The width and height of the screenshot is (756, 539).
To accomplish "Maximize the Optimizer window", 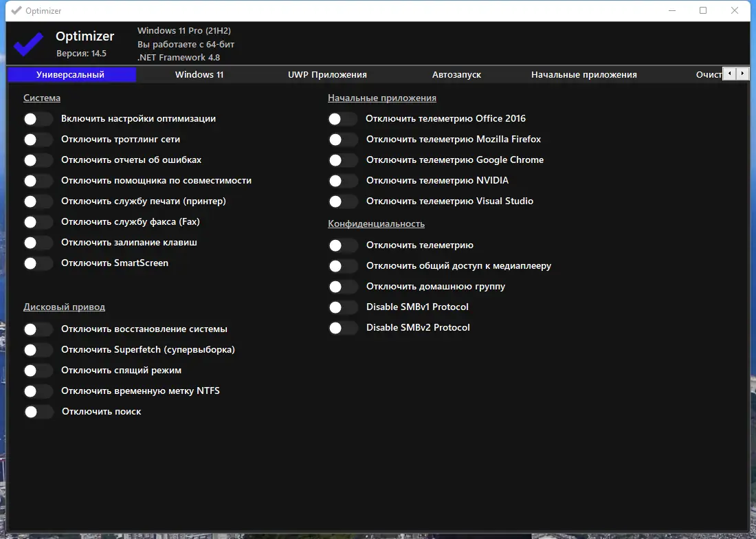I will 703,10.
